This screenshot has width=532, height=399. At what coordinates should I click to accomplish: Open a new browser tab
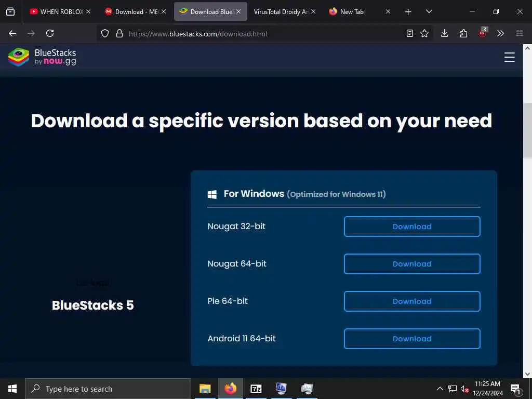tap(408, 12)
